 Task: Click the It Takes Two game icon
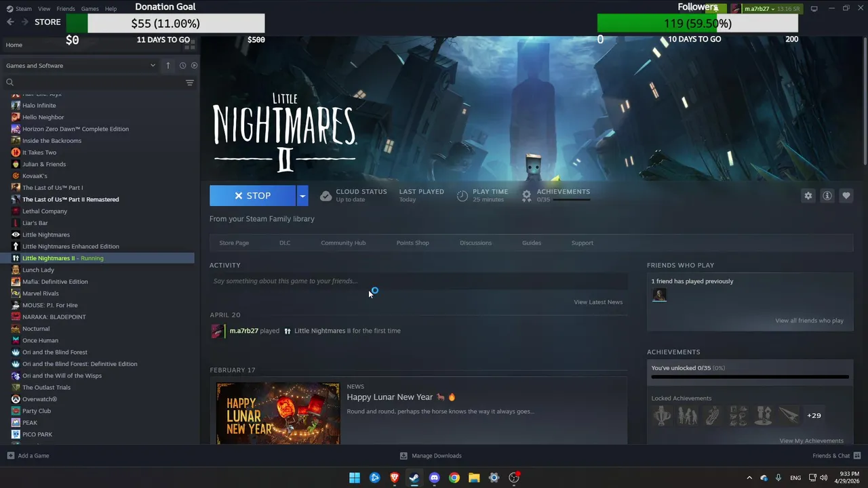(x=16, y=152)
